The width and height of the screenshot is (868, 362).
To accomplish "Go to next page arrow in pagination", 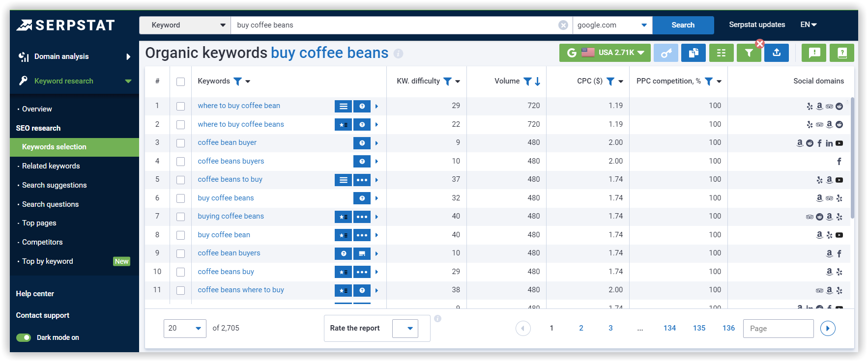I will pyautogui.click(x=828, y=328).
